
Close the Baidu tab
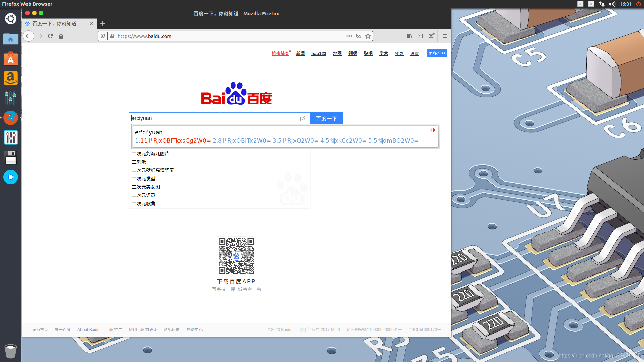click(91, 24)
